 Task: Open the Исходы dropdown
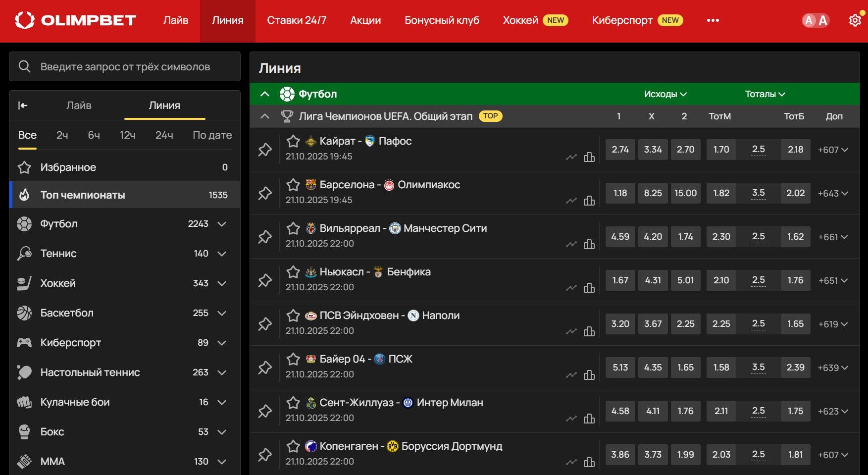665,94
